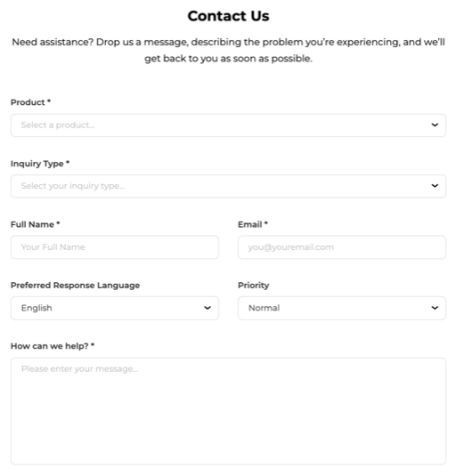Open the 'Select your inquiry type...' dropdown
Image resolution: width=464 pixels, height=476 pixels.
(228, 186)
